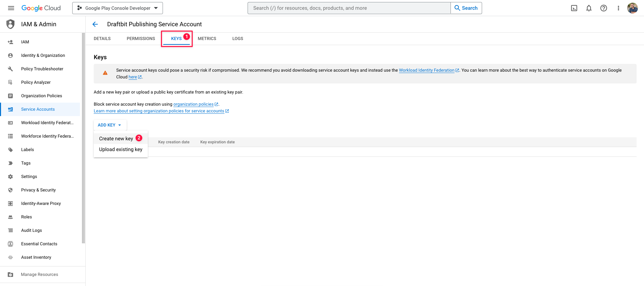
Task: Go back using the blue arrow
Action: pyautogui.click(x=95, y=24)
